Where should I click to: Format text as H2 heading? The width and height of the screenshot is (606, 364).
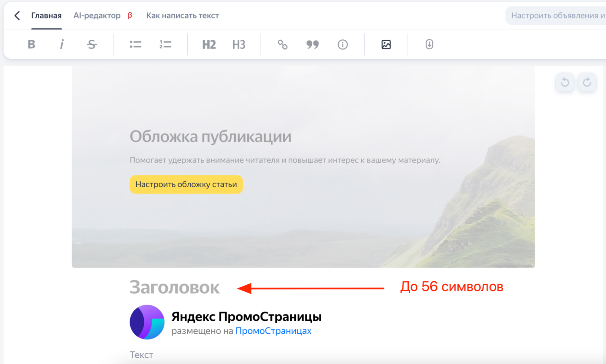[209, 45]
